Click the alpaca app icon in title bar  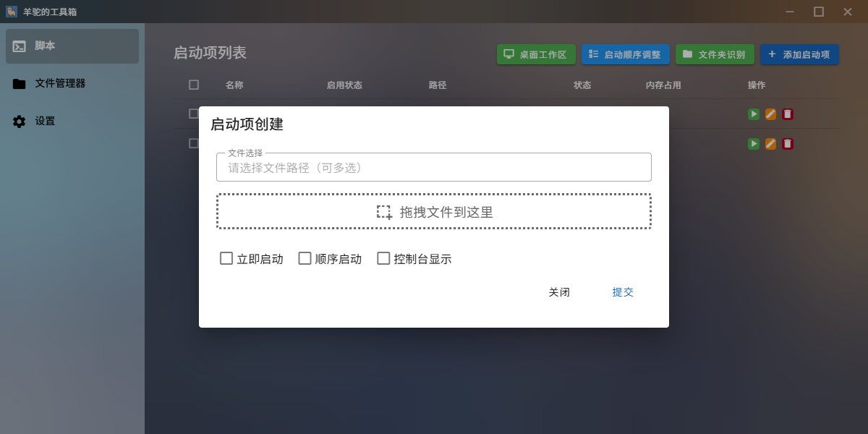pos(12,12)
